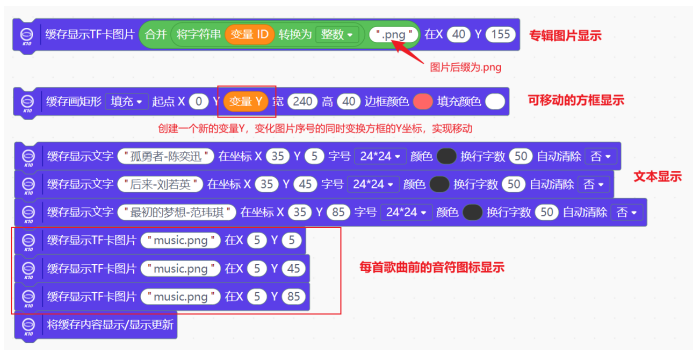693x361 pixels.
Task: Edit music.png filename on Y 5 block
Action: point(181,240)
